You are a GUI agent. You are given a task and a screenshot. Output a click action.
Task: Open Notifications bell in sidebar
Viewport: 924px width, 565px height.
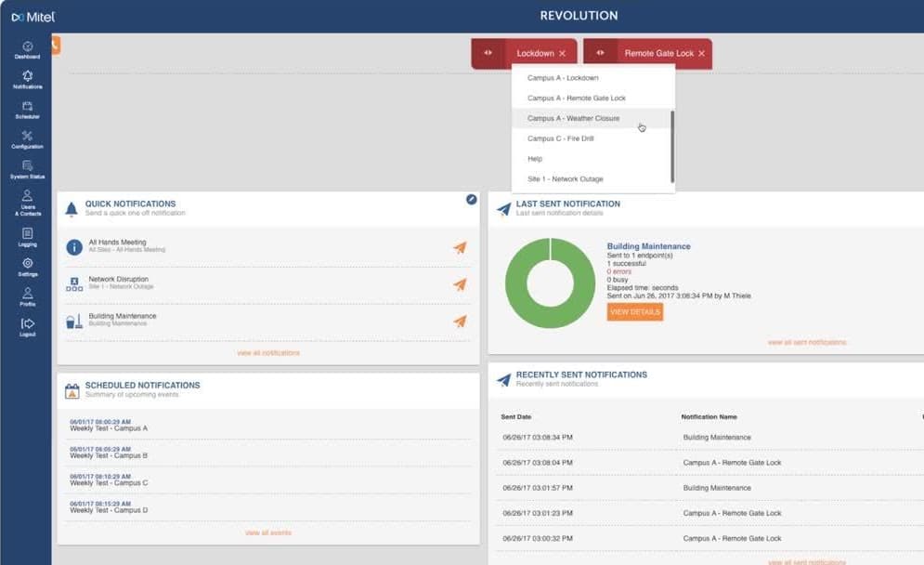[27, 80]
